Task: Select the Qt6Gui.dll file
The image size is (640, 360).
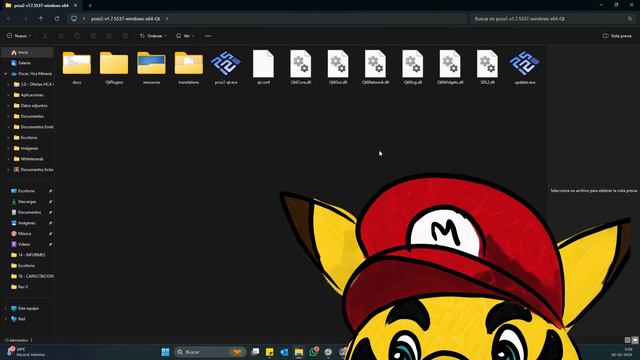Action: coord(338,67)
